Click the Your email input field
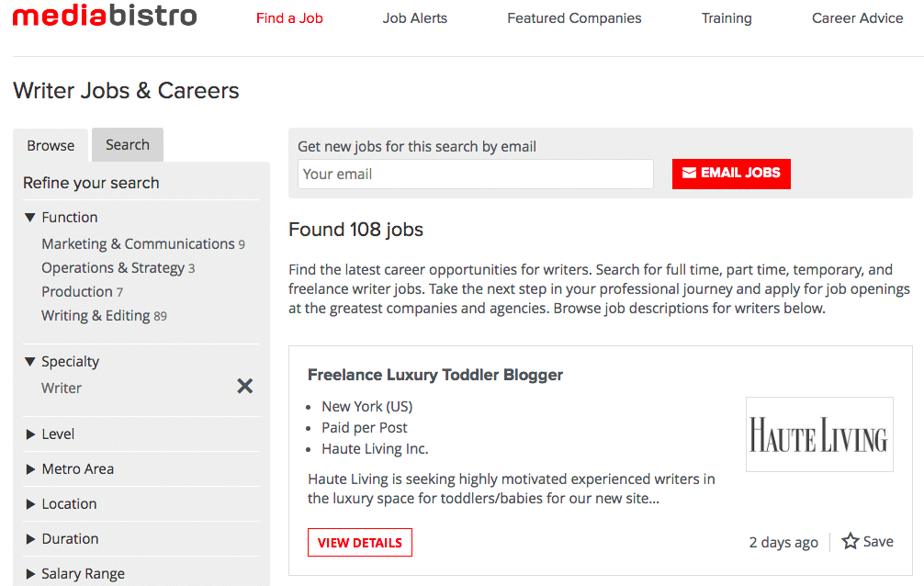Image resolution: width=924 pixels, height=586 pixels. 475,174
